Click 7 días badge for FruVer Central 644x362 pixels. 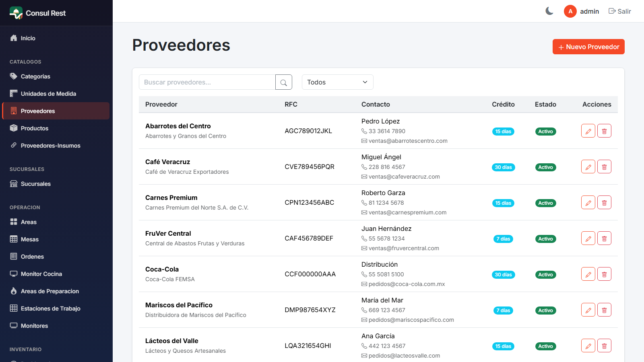pos(503,239)
